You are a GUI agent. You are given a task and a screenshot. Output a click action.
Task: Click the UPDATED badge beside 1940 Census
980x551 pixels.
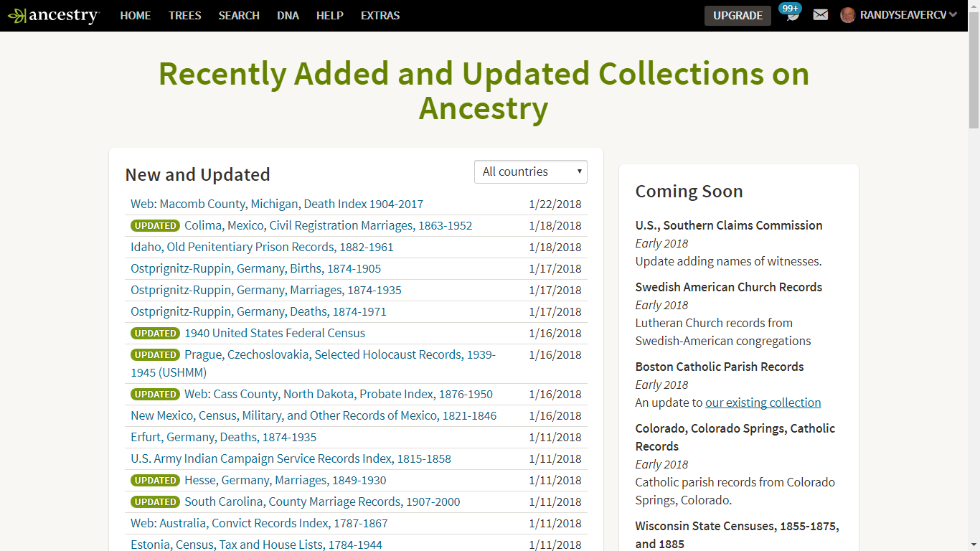[155, 333]
